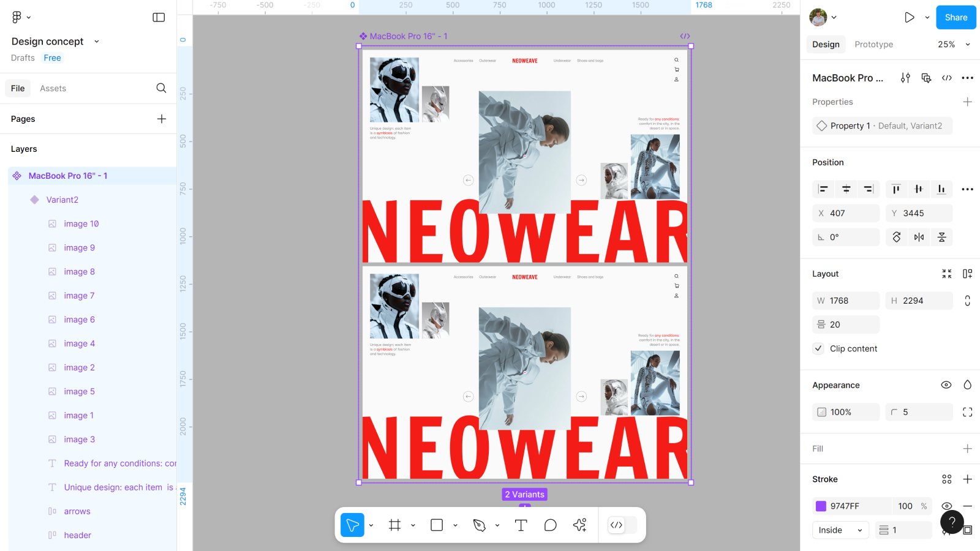Screen dimensions: 980x551
Task: Toggle Dev Mode switch in toolbar
Action: pos(622,525)
